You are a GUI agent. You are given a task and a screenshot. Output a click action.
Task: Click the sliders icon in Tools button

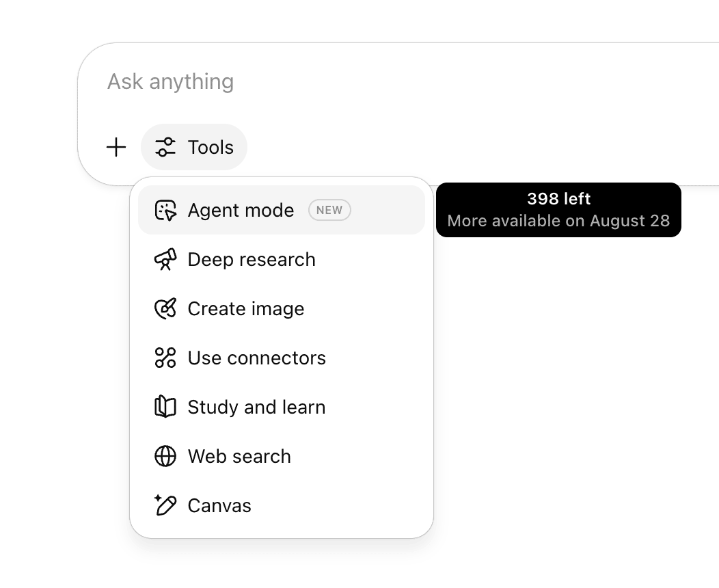(165, 147)
